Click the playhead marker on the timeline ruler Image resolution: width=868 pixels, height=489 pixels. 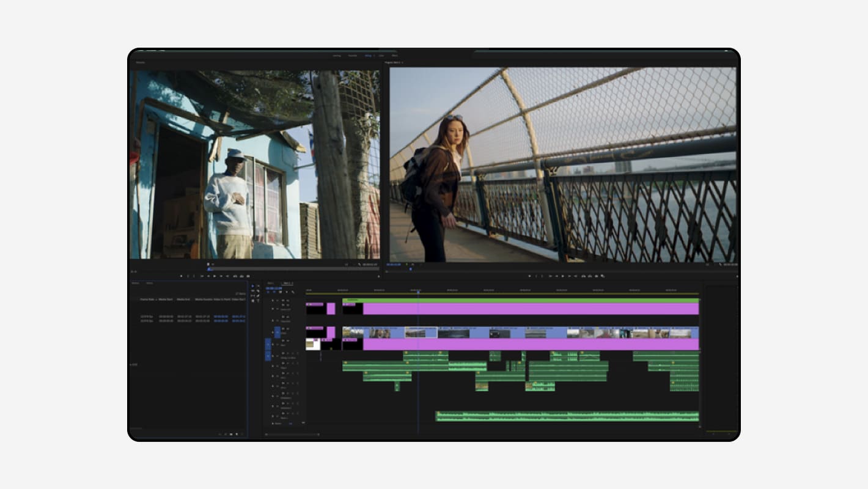coord(418,292)
